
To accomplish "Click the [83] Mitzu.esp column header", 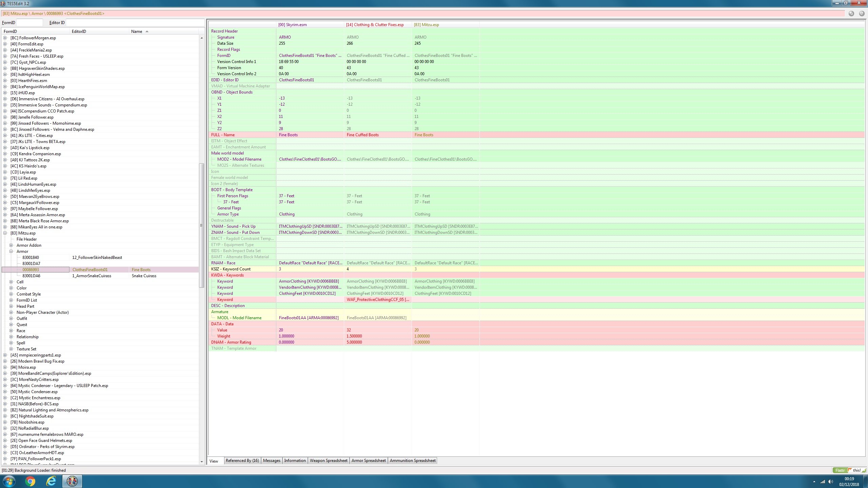I will [446, 25].
